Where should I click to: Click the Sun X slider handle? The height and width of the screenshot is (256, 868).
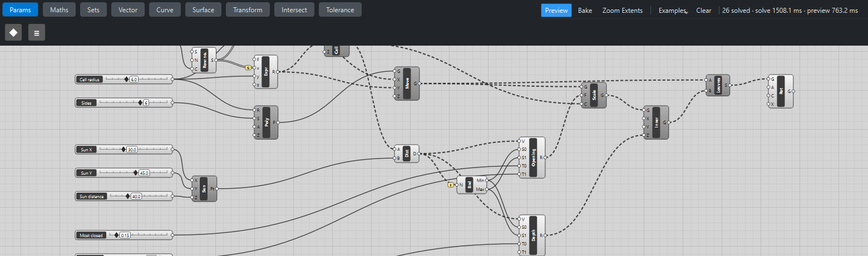124,149
